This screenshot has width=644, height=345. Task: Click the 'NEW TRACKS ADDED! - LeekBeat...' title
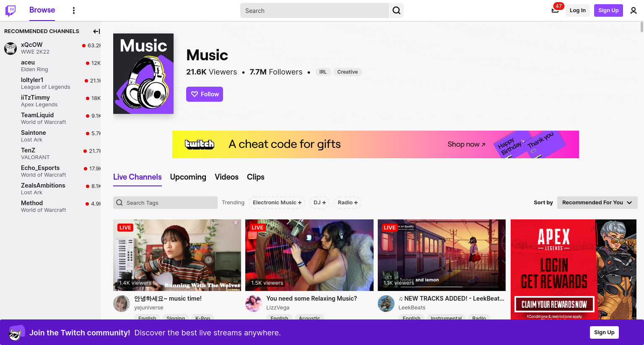[451, 299]
